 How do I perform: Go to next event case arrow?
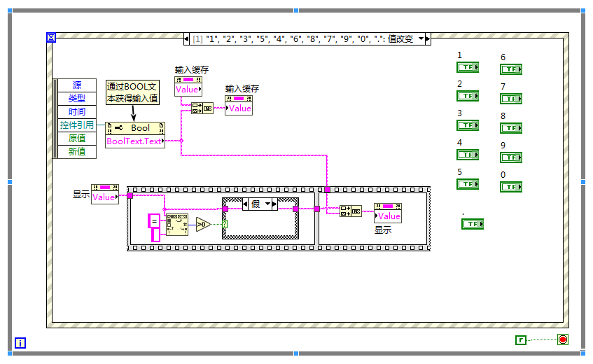(428, 38)
